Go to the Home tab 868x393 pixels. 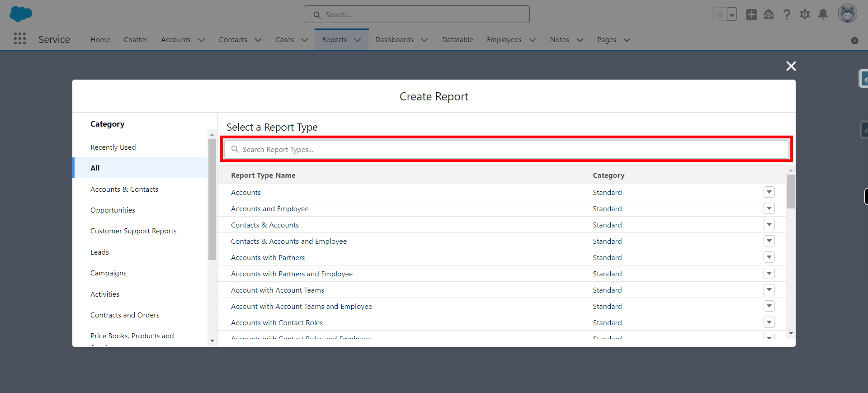tap(100, 40)
